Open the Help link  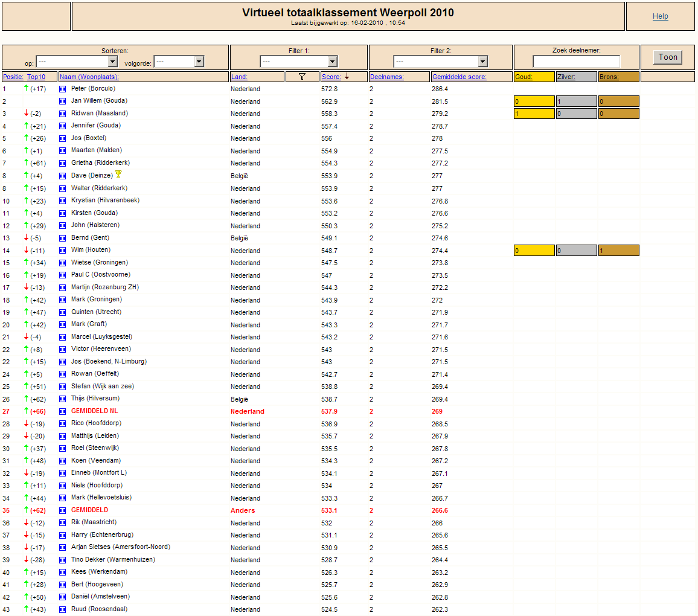tap(660, 16)
